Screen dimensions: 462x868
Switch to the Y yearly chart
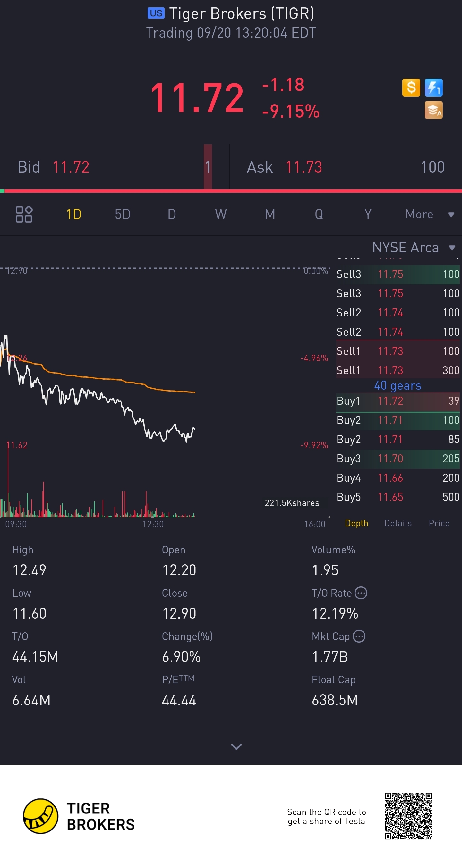(368, 214)
